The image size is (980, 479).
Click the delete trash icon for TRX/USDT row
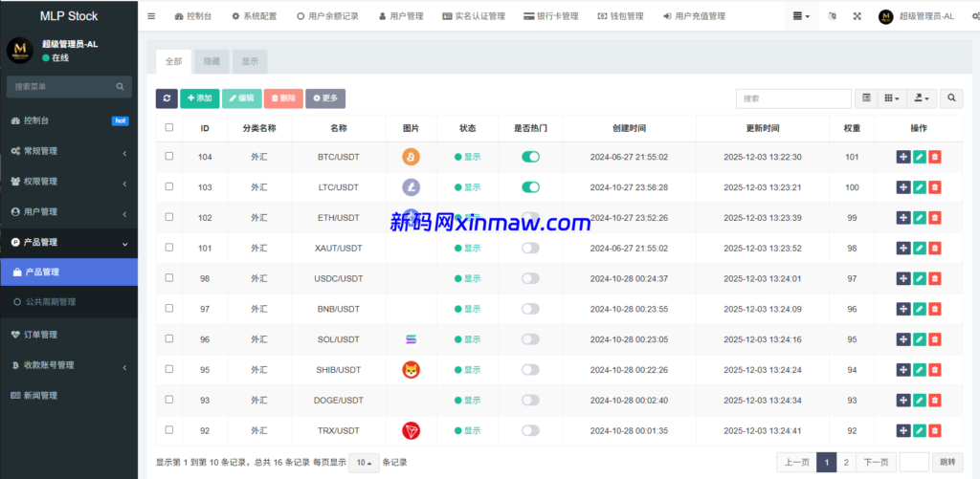pos(934,430)
